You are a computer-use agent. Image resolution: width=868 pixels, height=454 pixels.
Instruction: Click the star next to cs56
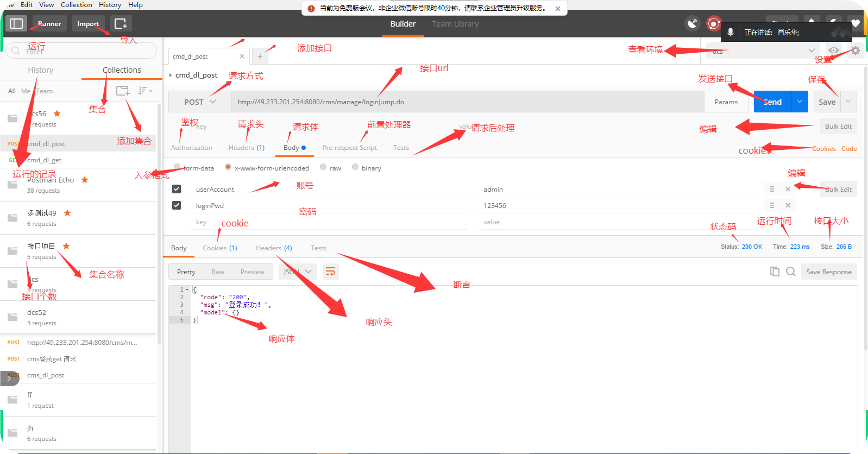pyautogui.click(x=57, y=113)
